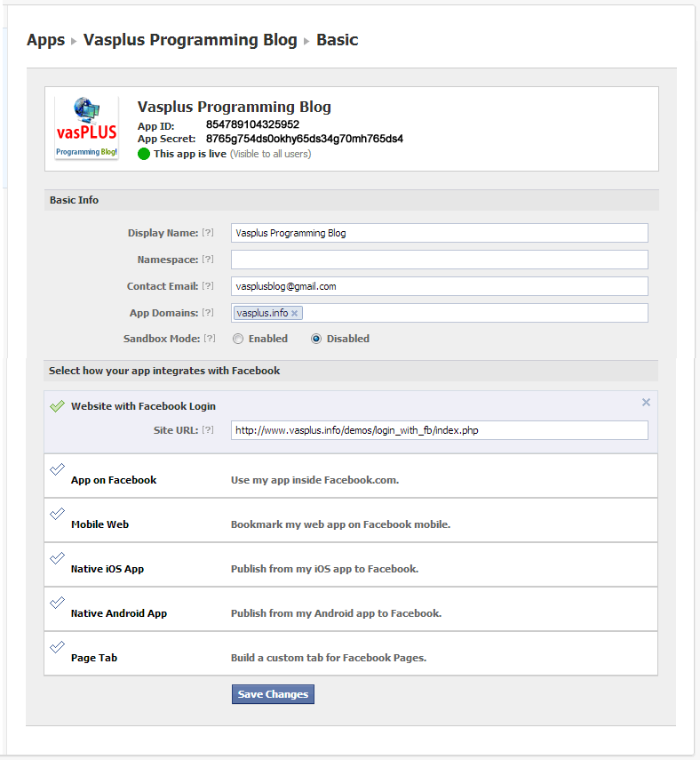
Task: Expand the Native Android App row
Action: (x=351, y=609)
